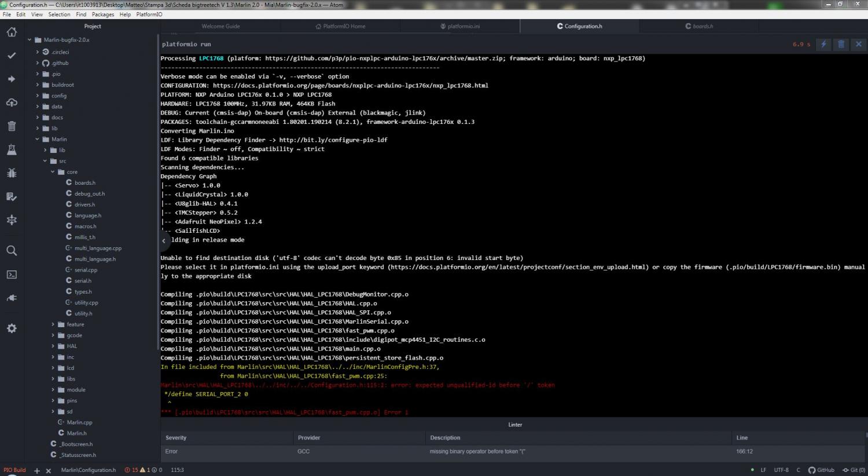Expand the gcode folder
Screen dimensions: 868x476
coord(53,335)
